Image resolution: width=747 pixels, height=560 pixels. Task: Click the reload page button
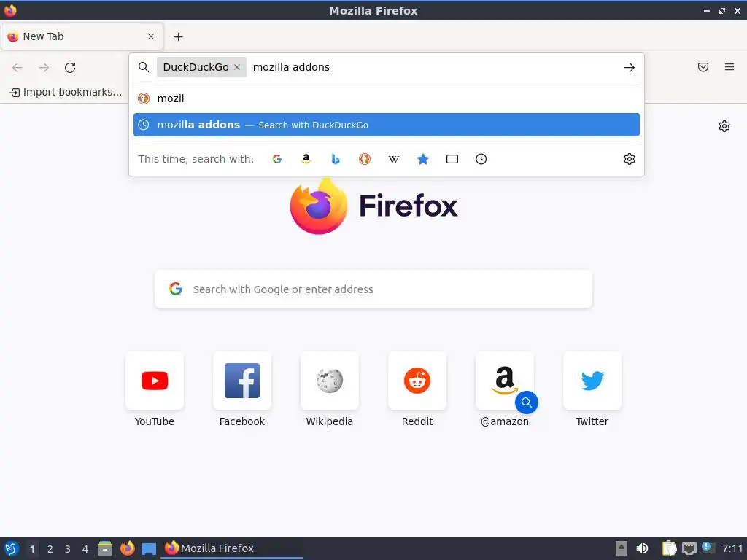point(70,68)
